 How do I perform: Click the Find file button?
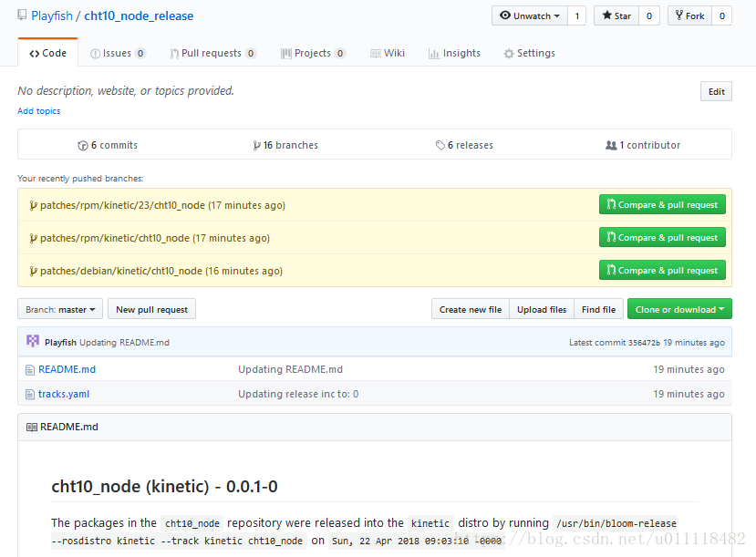pyautogui.click(x=598, y=309)
